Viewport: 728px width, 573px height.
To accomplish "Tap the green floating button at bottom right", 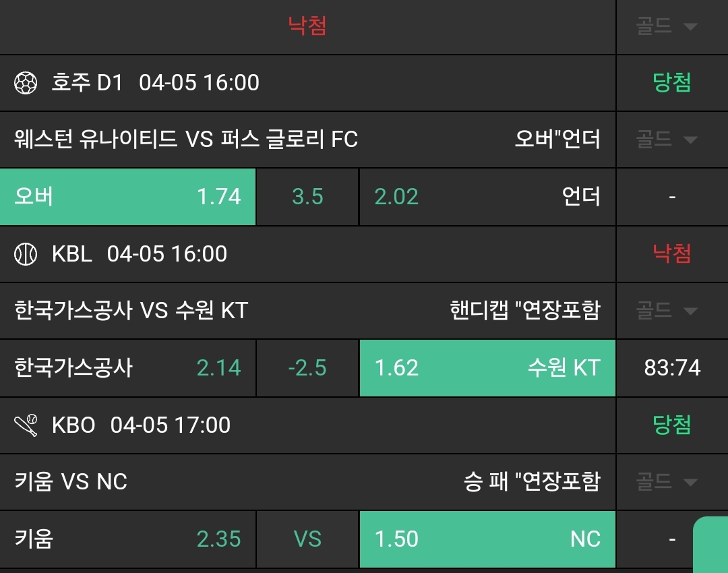I will coord(712,545).
